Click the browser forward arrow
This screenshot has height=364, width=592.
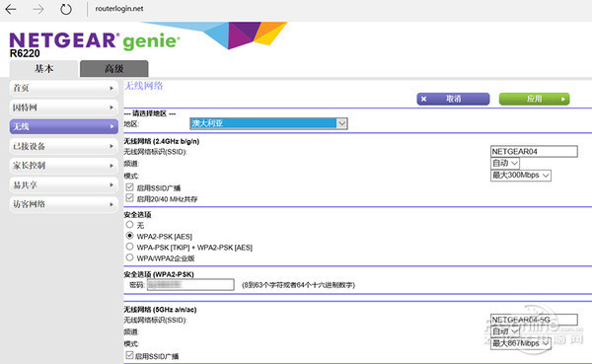click(38, 9)
